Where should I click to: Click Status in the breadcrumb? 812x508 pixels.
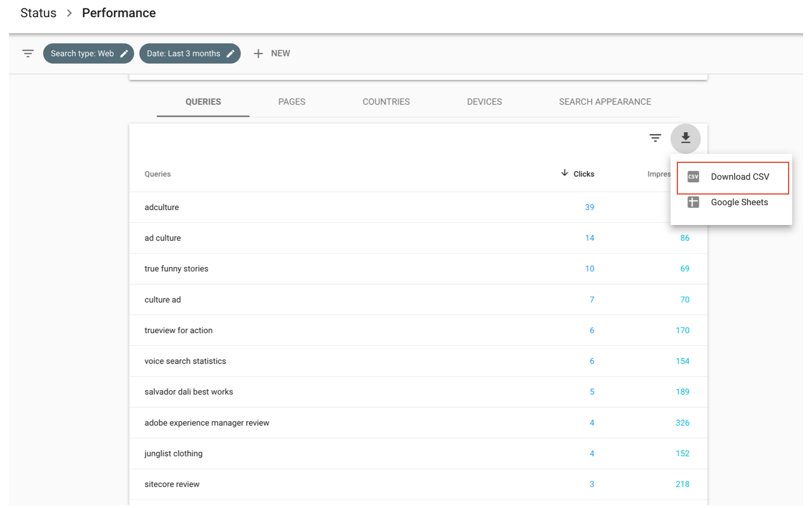point(38,13)
